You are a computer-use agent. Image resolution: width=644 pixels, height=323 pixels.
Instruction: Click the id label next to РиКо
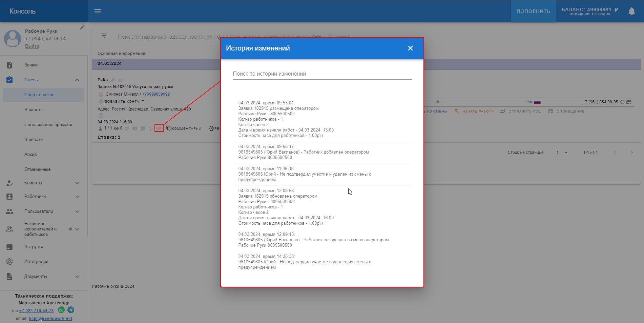pyautogui.click(x=120, y=80)
